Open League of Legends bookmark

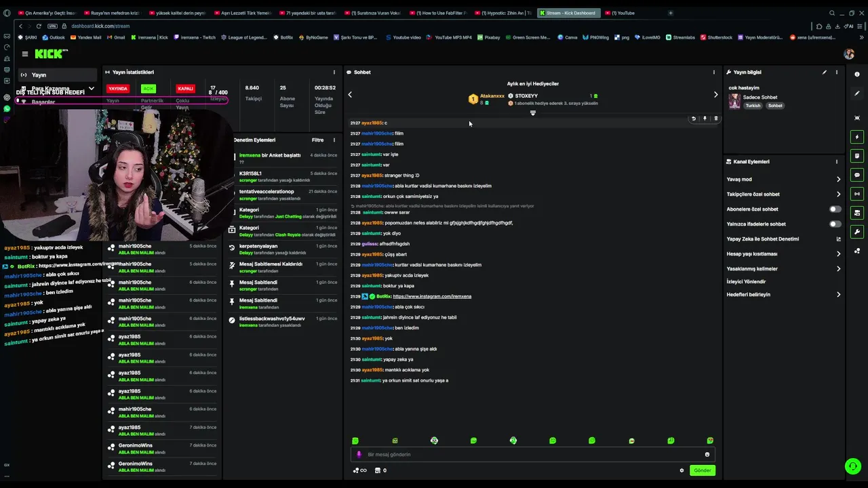click(x=243, y=37)
